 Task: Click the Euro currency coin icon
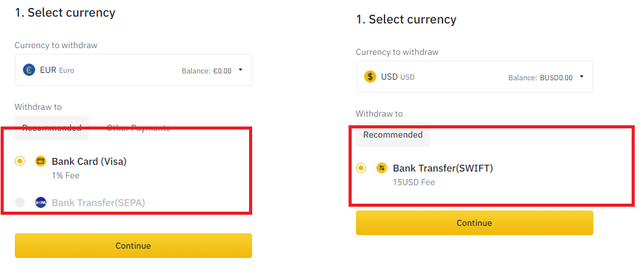coord(29,70)
